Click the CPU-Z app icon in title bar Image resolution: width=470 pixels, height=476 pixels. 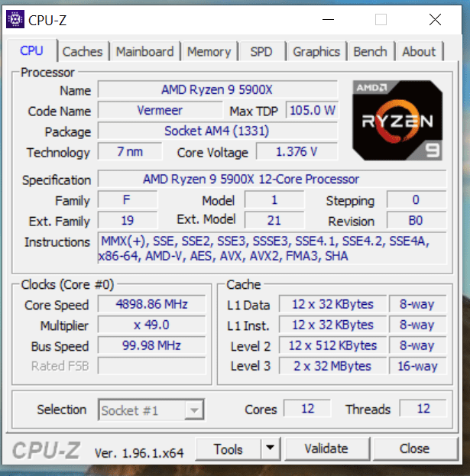click(x=15, y=19)
